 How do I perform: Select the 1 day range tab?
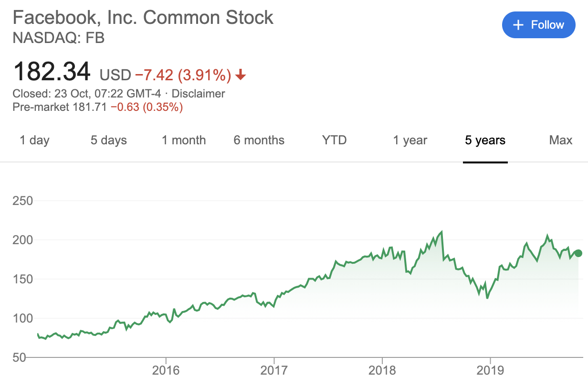pos(34,140)
